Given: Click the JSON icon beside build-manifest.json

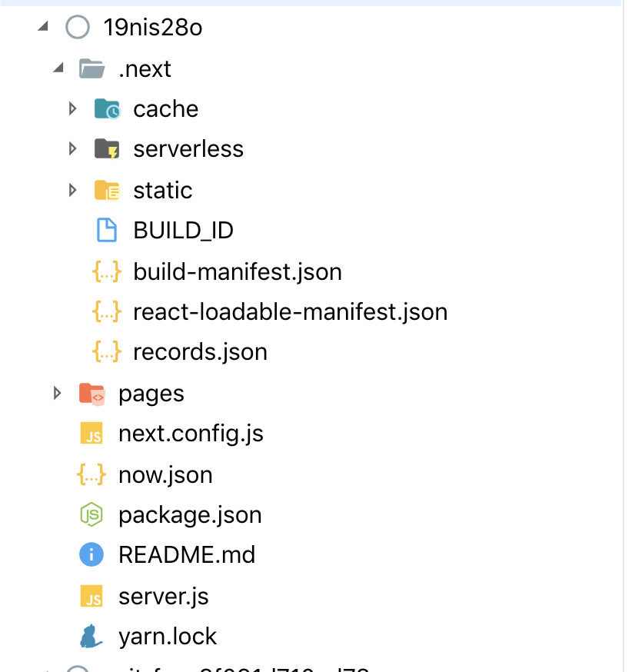Looking at the screenshot, I should pos(107,271).
